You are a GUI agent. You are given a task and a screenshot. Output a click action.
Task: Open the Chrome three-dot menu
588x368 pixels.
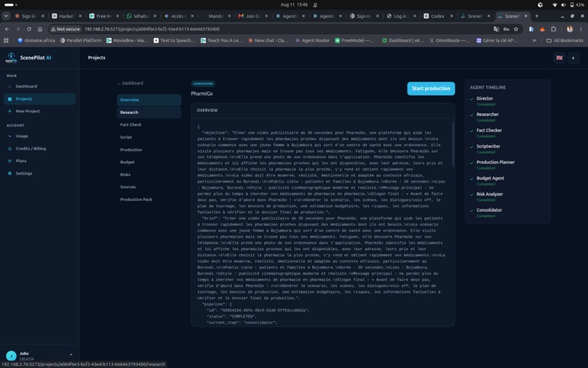[581, 29]
